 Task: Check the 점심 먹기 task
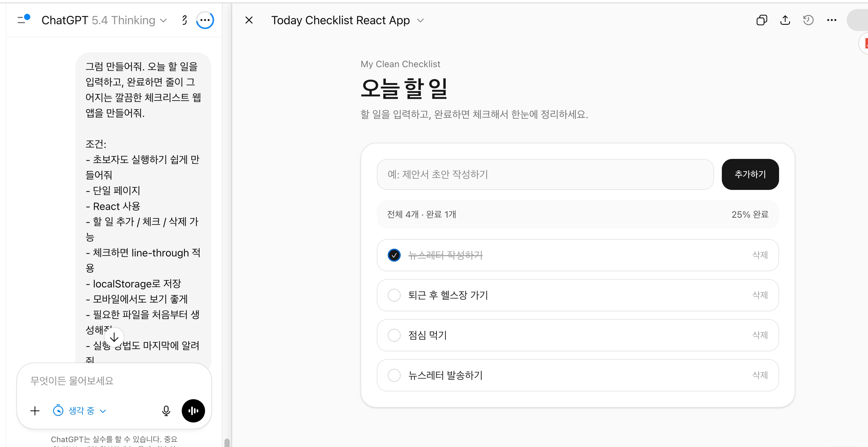click(x=394, y=335)
